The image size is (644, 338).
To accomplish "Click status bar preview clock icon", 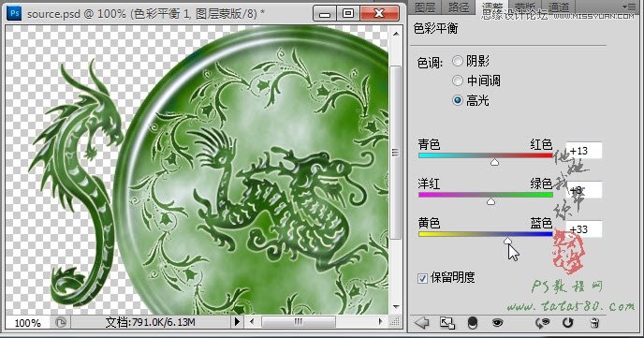I will (x=61, y=322).
